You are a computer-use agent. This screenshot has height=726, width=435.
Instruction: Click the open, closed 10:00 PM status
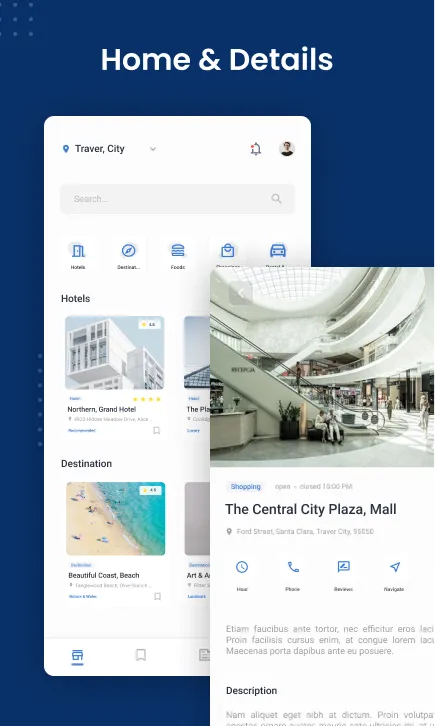[x=313, y=487]
